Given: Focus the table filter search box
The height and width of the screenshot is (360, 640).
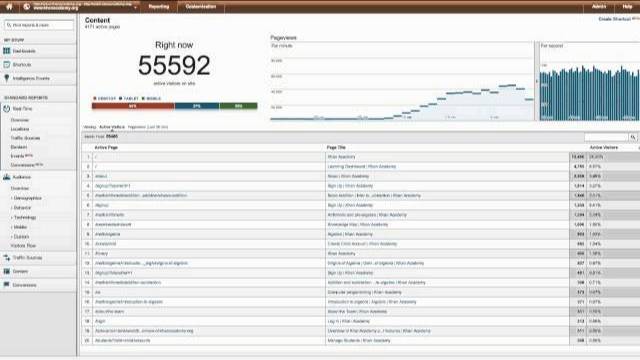Looking at the screenshot, I should [x=606, y=138].
